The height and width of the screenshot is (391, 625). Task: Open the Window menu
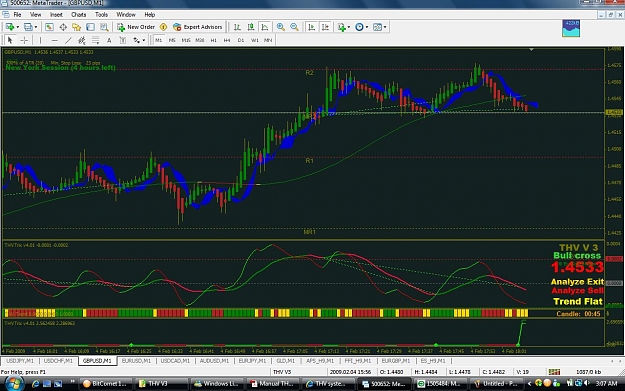pos(126,15)
